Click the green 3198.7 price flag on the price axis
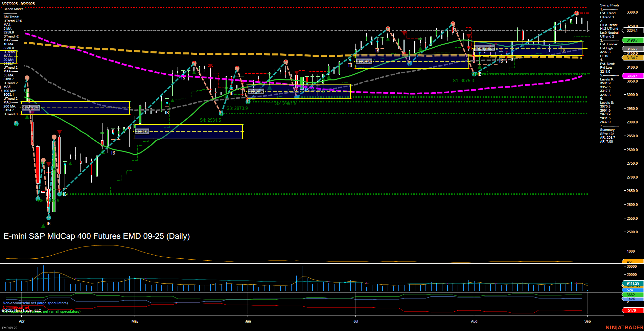 632,40
